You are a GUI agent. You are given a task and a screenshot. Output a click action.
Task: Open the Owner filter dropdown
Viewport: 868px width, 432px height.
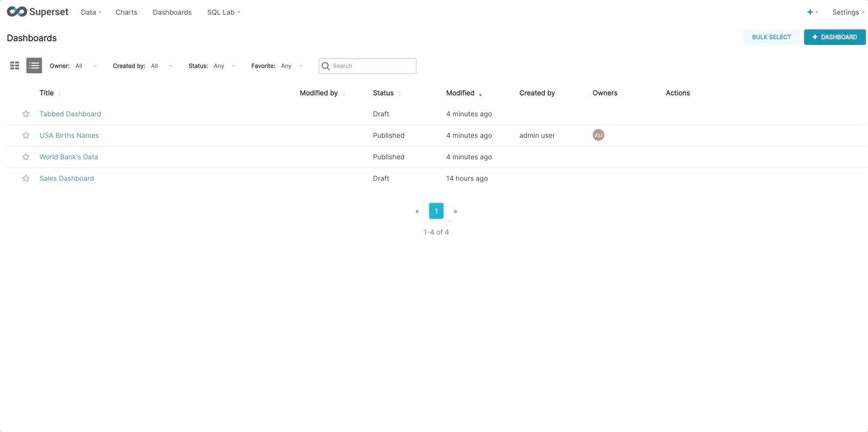tap(86, 66)
